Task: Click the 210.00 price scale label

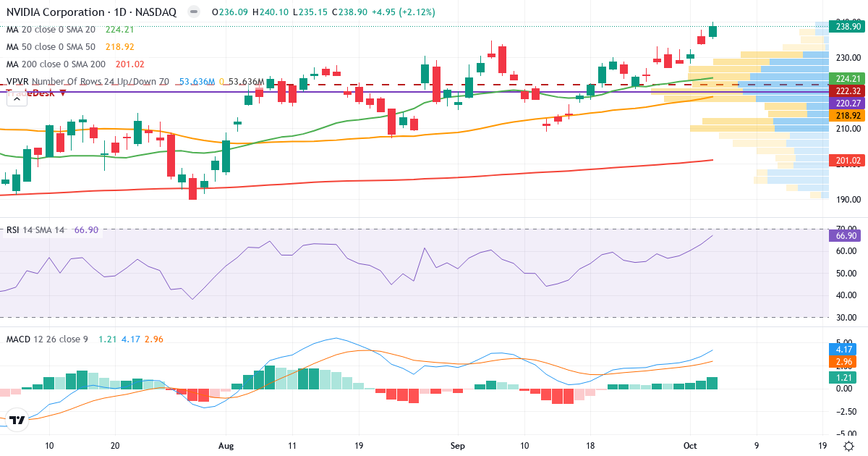Action: click(847, 128)
